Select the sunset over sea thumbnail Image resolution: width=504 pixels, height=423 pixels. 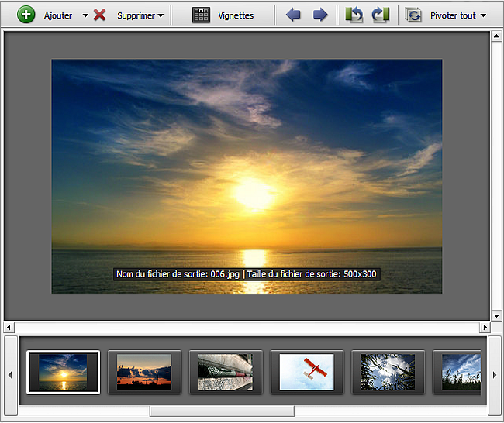[x=63, y=372]
